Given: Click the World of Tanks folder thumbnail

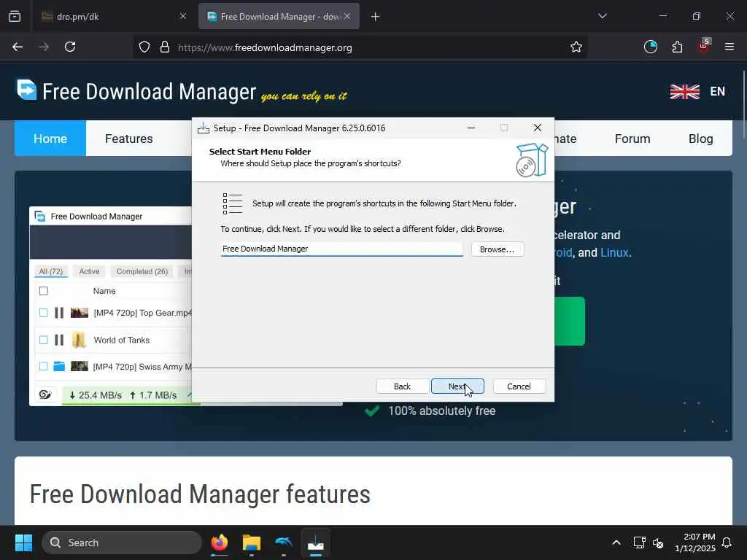Looking at the screenshot, I should [x=79, y=340].
